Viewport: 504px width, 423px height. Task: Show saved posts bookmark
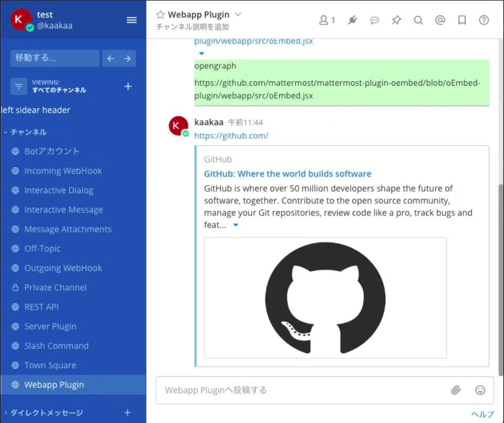point(462,20)
